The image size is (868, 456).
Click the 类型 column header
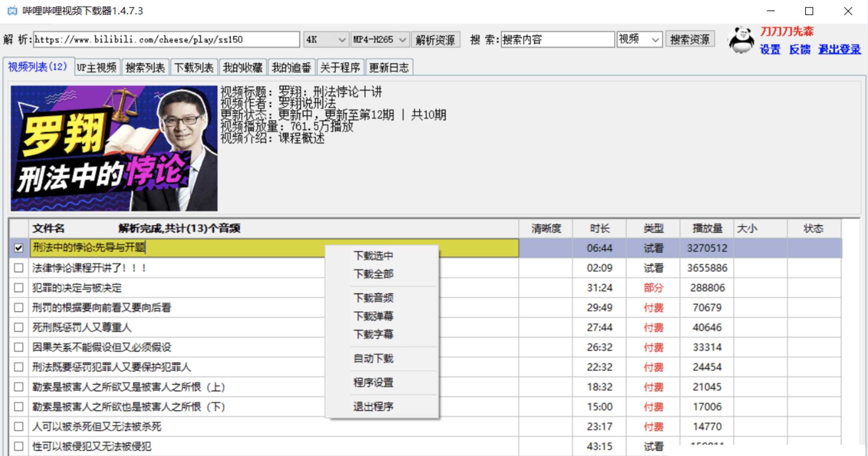pos(654,228)
